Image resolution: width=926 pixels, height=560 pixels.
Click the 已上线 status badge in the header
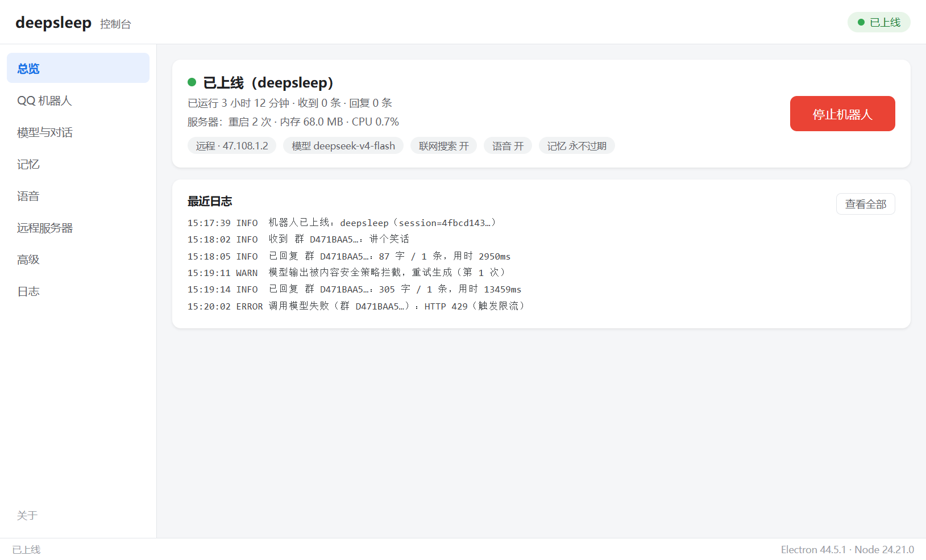[x=879, y=22]
